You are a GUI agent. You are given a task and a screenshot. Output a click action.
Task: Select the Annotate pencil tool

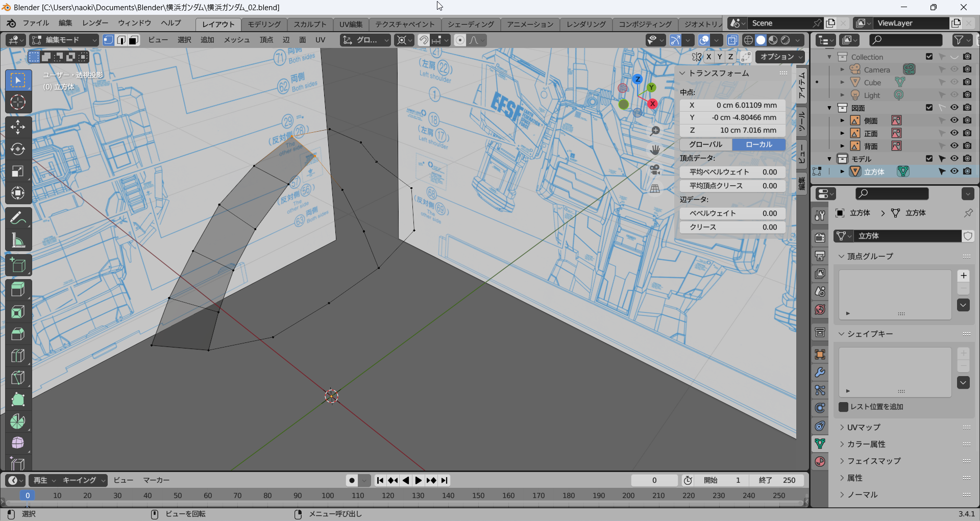pos(18,218)
